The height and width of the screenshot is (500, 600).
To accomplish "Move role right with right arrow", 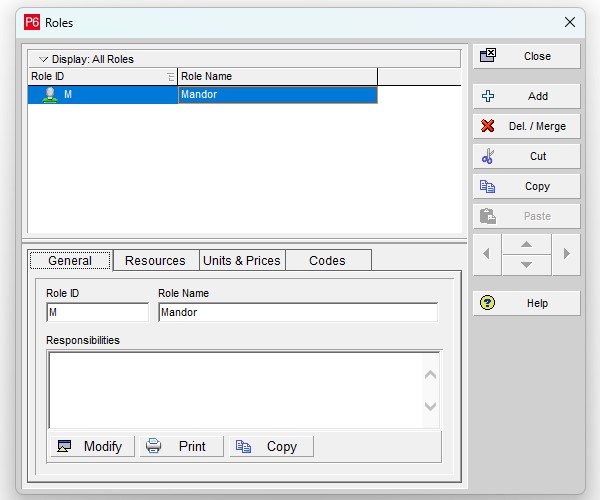I will [566, 254].
